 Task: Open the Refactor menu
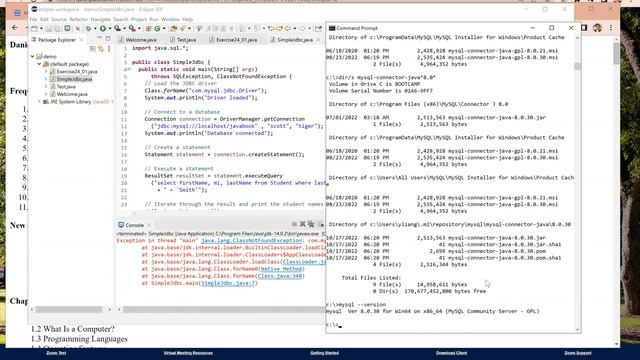click(79, 19)
